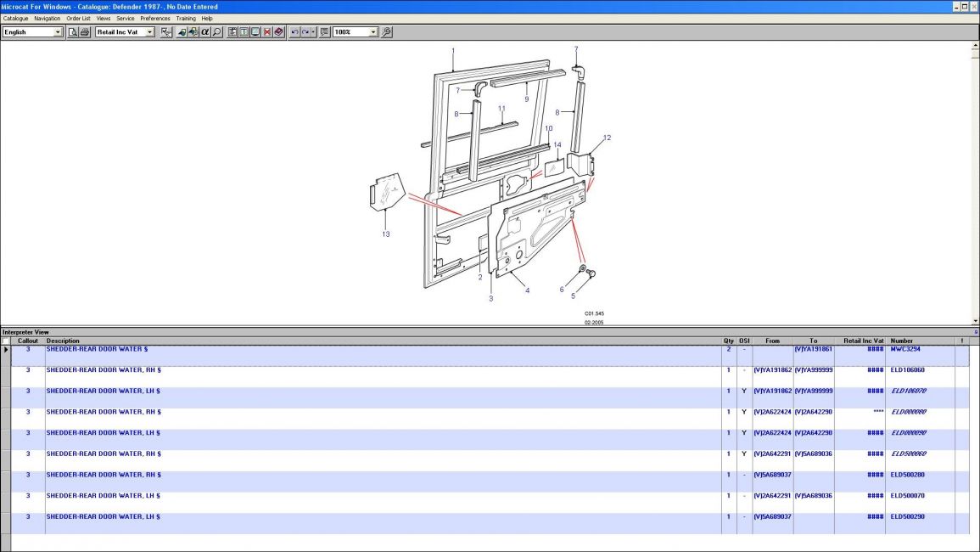This screenshot has height=552, width=980.
Task: Select part number ELD500280
Action: click(x=908, y=475)
